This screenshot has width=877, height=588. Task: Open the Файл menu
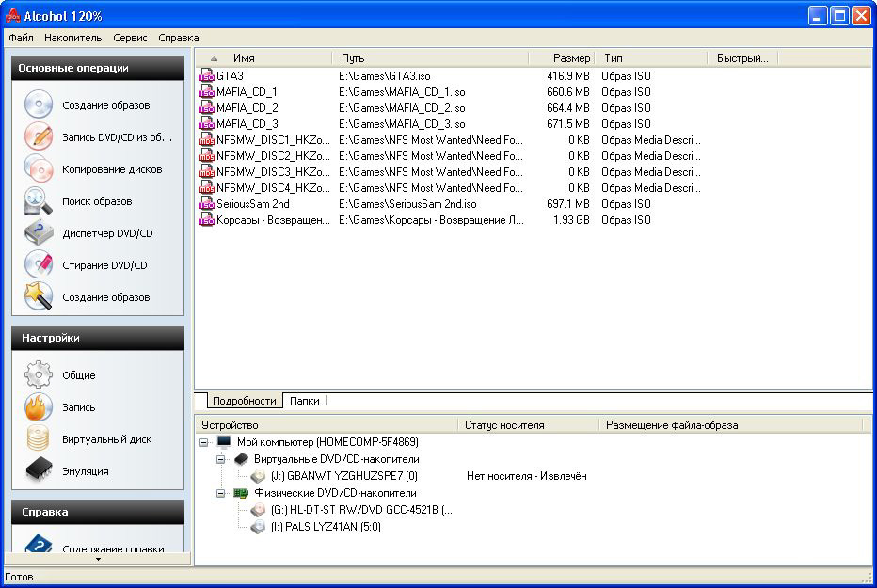click(22, 38)
